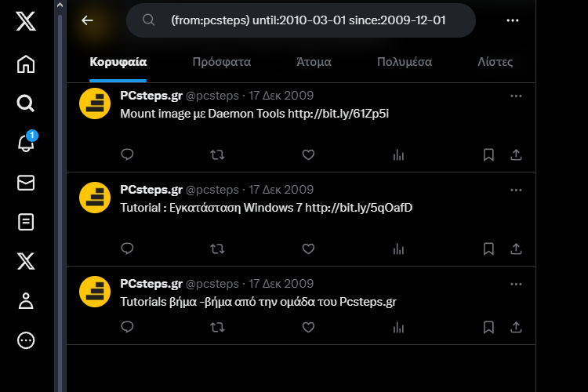Open the @pcsteps handle on first tweet
588x392 pixels.
pyautogui.click(x=212, y=96)
